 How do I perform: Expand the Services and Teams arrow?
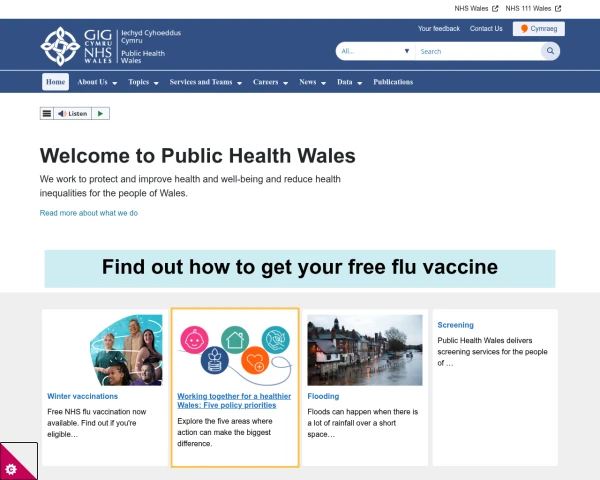pyautogui.click(x=240, y=83)
